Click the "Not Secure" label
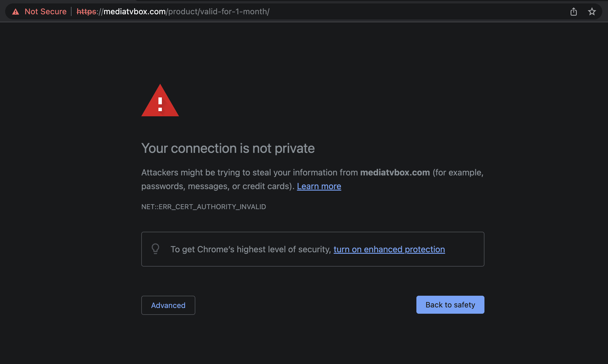This screenshot has width=608, height=364. tap(45, 12)
